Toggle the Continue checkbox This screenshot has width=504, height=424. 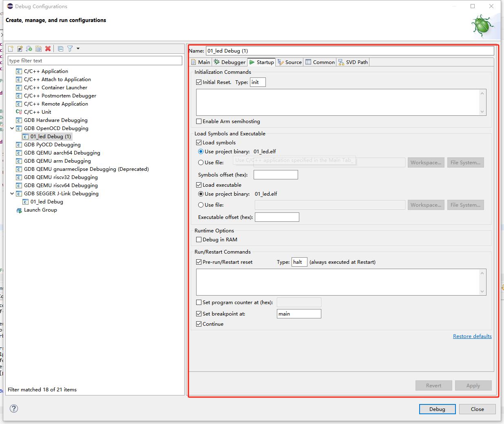(x=199, y=324)
